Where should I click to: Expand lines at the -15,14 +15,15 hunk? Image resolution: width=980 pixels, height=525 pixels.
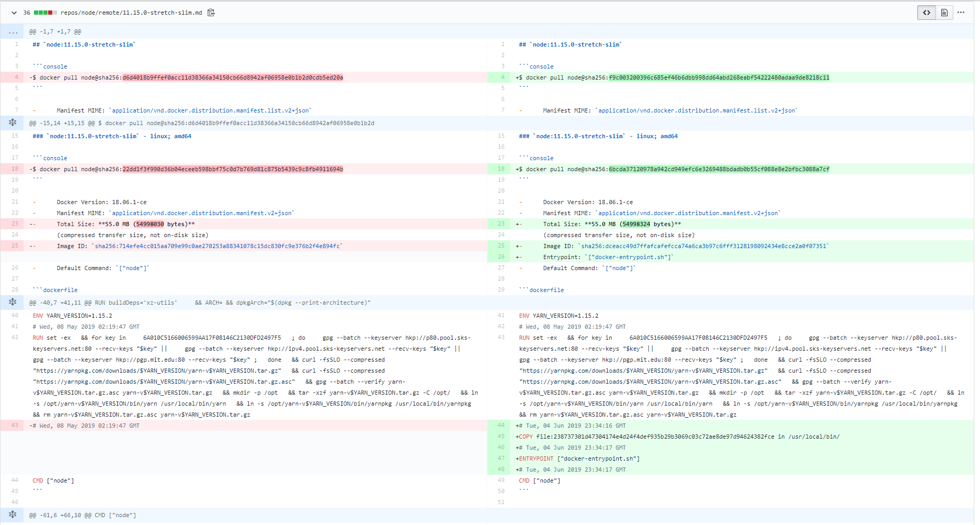[13, 123]
